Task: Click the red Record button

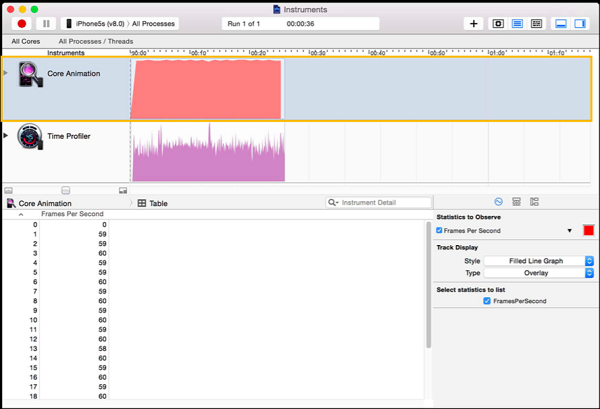Action: (22, 23)
